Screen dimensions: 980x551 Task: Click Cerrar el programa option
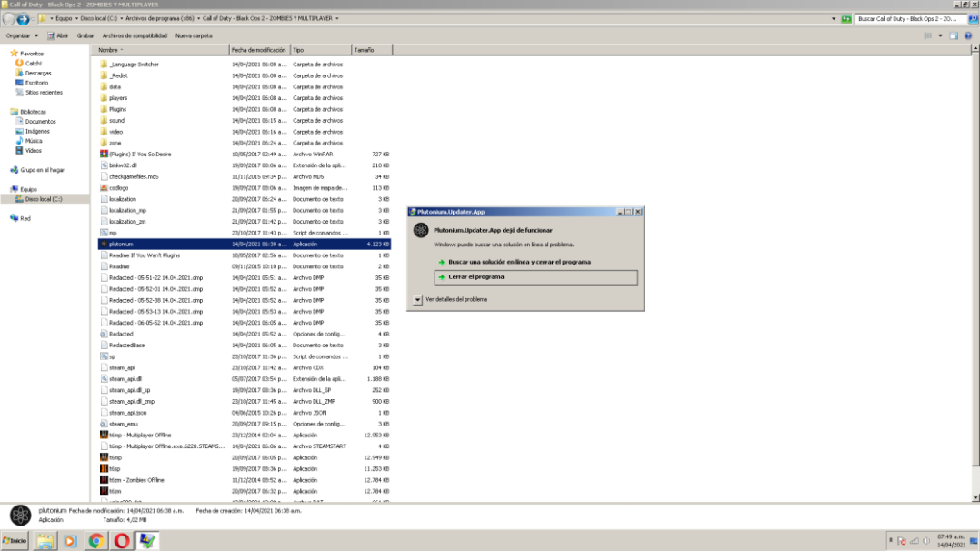click(x=475, y=276)
